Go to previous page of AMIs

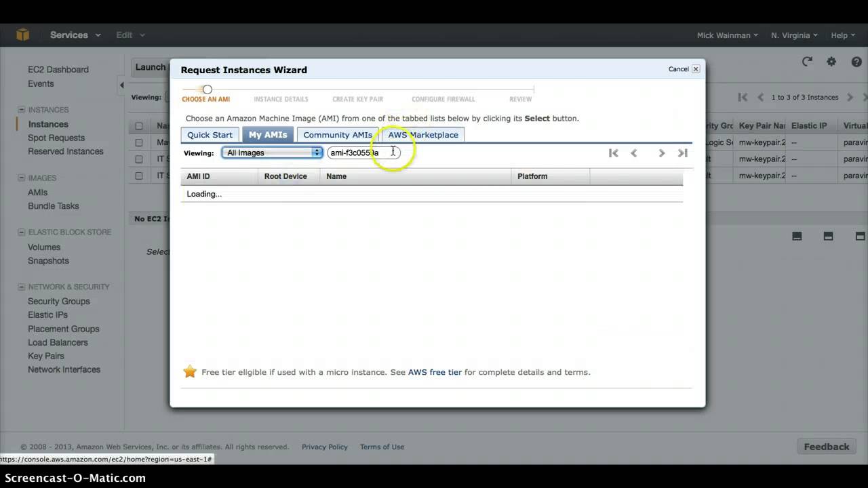click(634, 153)
